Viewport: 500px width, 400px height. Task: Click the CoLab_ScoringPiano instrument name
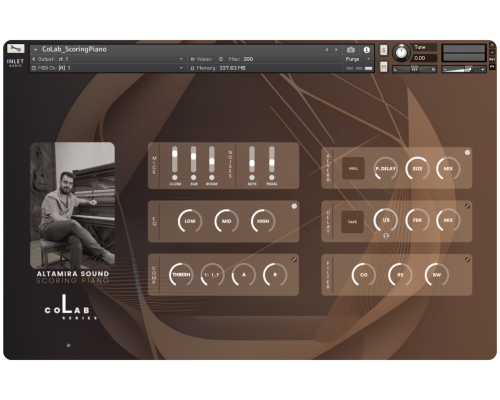[x=74, y=49]
